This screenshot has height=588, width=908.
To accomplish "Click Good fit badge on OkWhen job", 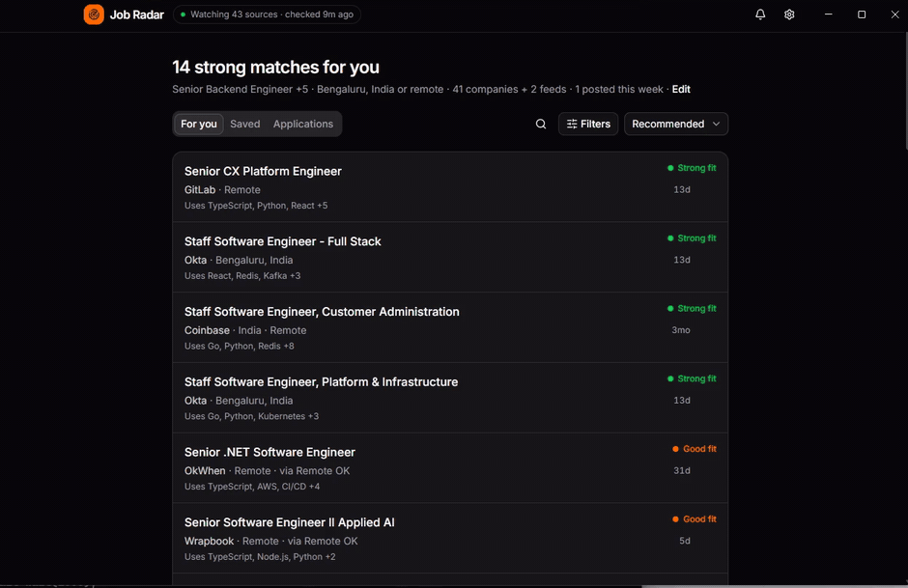I will pyautogui.click(x=695, y=449).
